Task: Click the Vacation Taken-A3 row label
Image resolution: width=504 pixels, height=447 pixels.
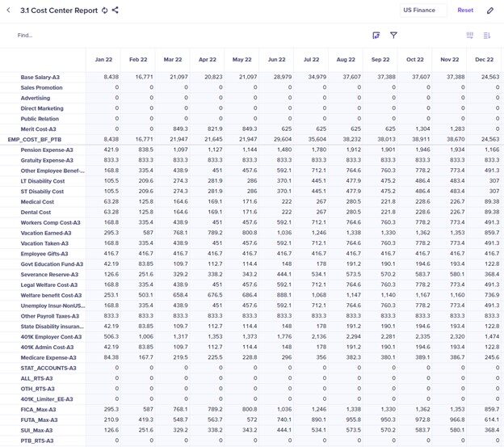Action: tap(44, 243)
